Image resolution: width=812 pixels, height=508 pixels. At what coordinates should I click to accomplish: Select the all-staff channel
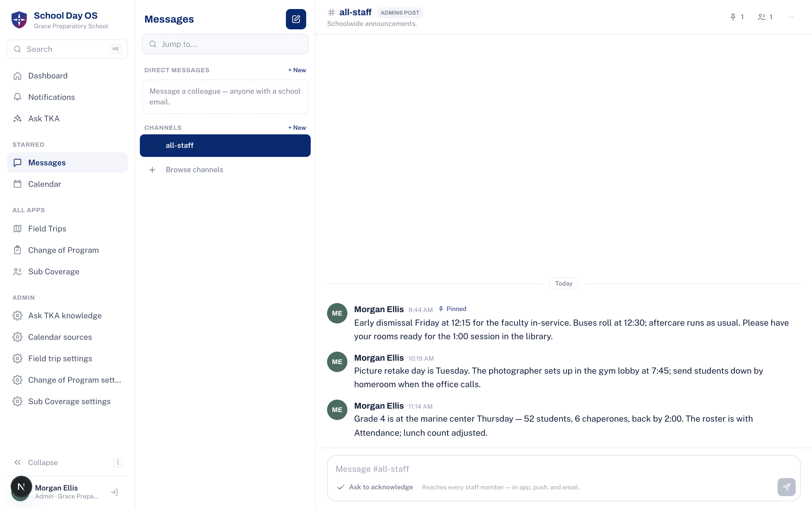coord(225,145)
